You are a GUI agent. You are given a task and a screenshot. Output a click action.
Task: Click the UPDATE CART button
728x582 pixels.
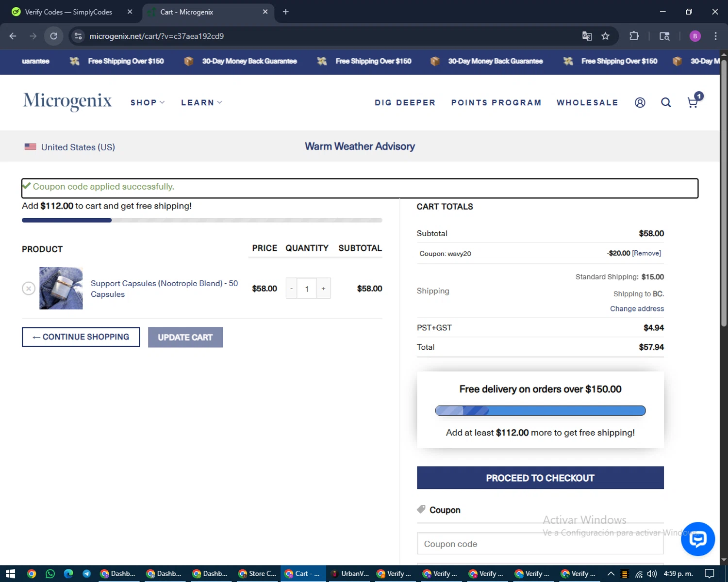pos(185,337)
